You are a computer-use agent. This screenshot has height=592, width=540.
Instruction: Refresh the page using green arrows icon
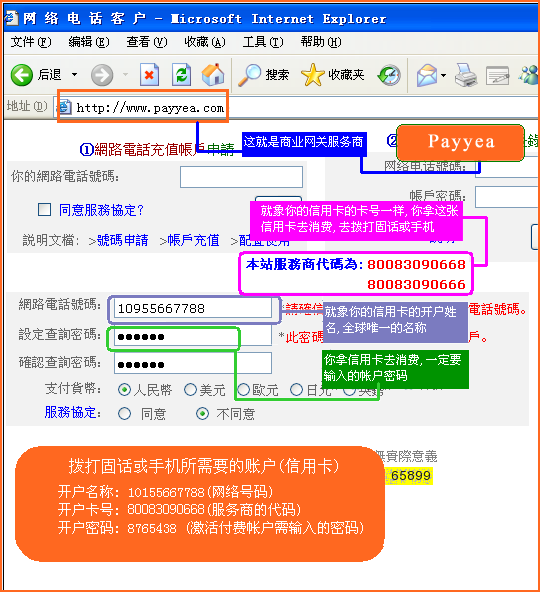(x=181, y=75)
